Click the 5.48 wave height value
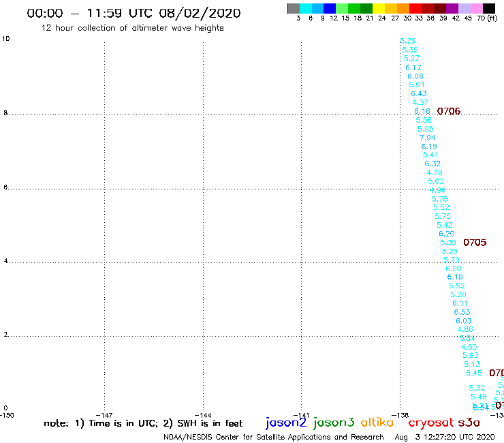 [479, 397]
